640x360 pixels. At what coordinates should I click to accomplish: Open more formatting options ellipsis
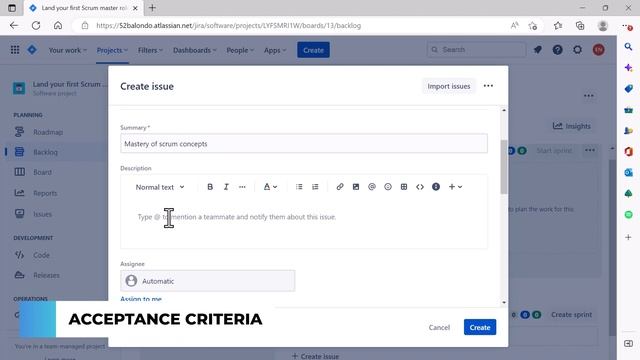coord(242,187)
